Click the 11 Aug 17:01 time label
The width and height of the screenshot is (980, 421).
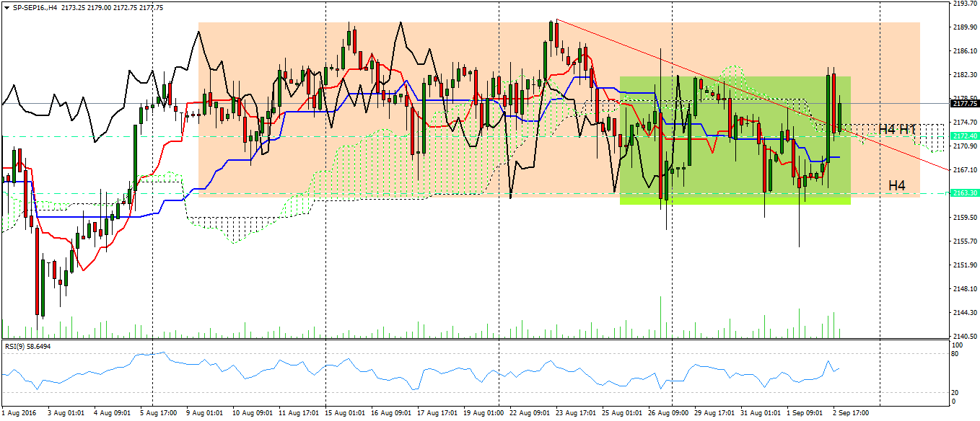pyautogui.click(x=297, y=414)
